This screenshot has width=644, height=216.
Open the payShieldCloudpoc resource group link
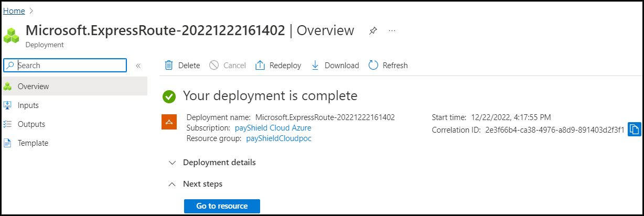[x=279, y=138]
